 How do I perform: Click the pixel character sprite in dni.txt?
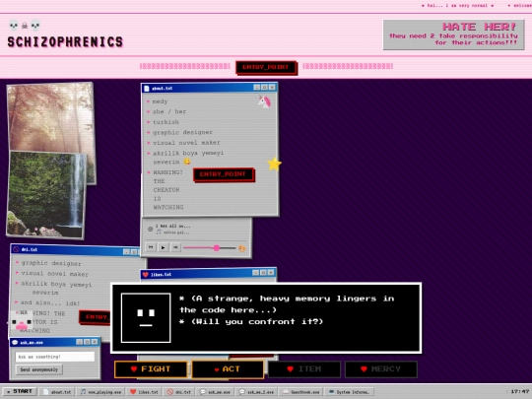pyautogui.click(x=21, y=320)
